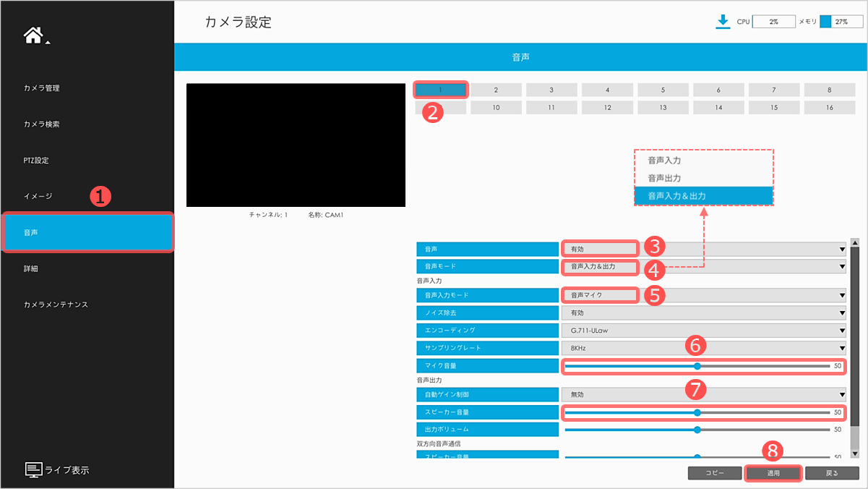
Task: Select channel 1 button
Action: click(x=441, y=90)
